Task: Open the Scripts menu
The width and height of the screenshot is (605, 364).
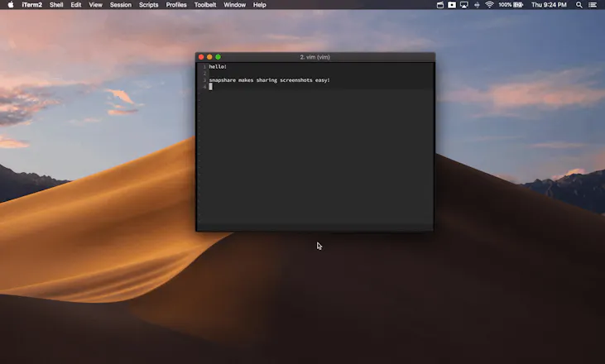Action: click(148, 5)
